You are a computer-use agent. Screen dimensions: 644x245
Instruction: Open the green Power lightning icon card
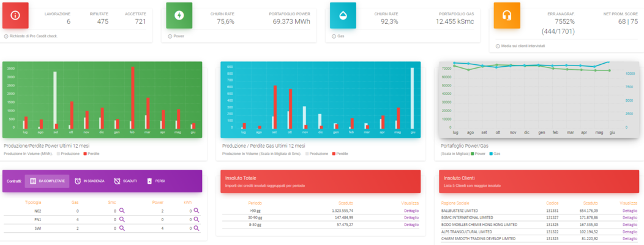click(x=179, y=15)
